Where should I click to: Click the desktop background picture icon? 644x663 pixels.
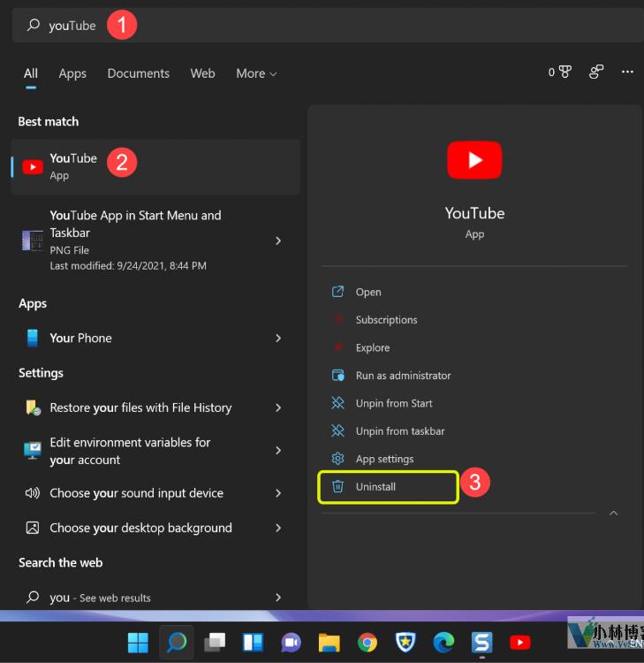(x=33, y=528)
